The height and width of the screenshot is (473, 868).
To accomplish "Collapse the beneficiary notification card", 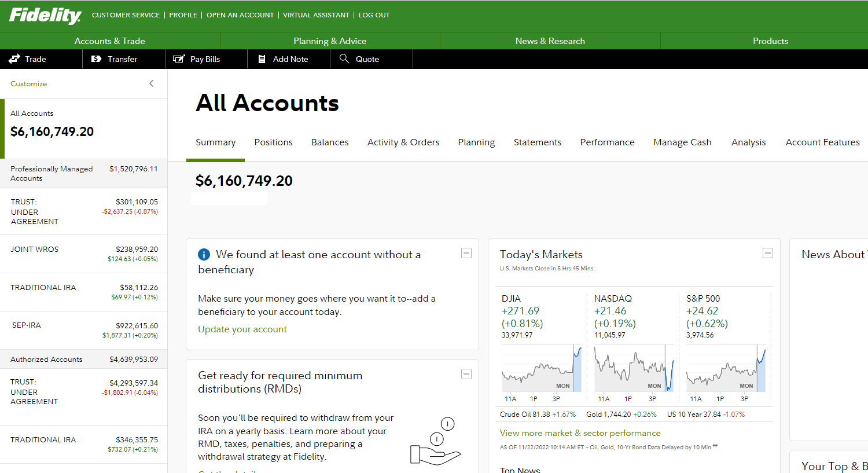I will coord(466,253).
